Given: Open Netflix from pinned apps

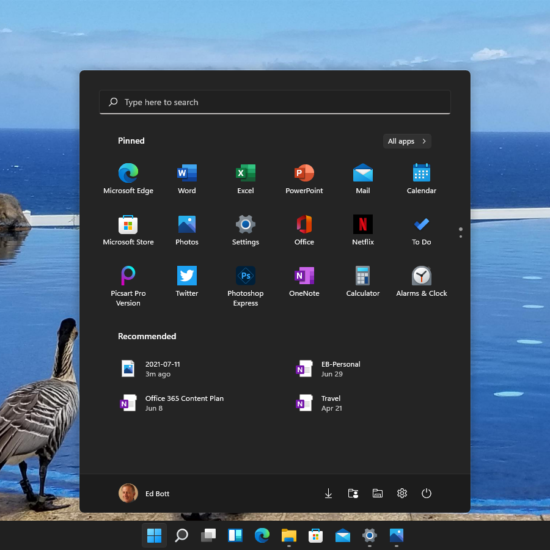Looking at the screenshot, I should [363, 230].
